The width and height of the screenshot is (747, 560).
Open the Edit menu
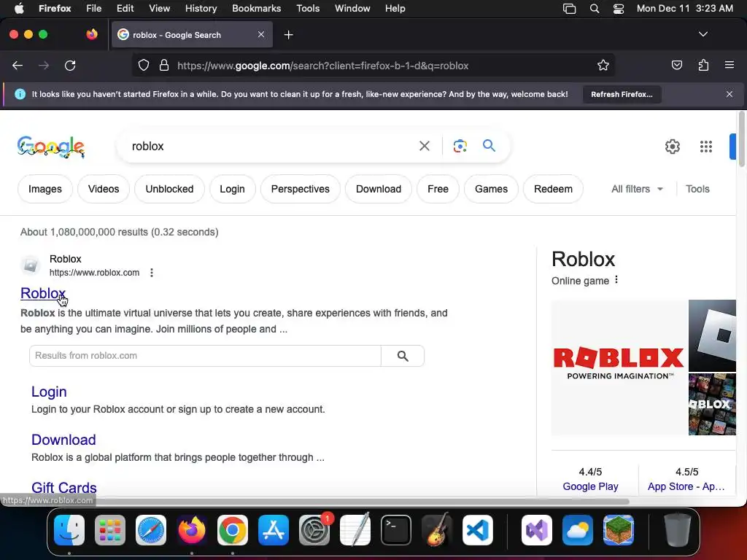point(125,9)
